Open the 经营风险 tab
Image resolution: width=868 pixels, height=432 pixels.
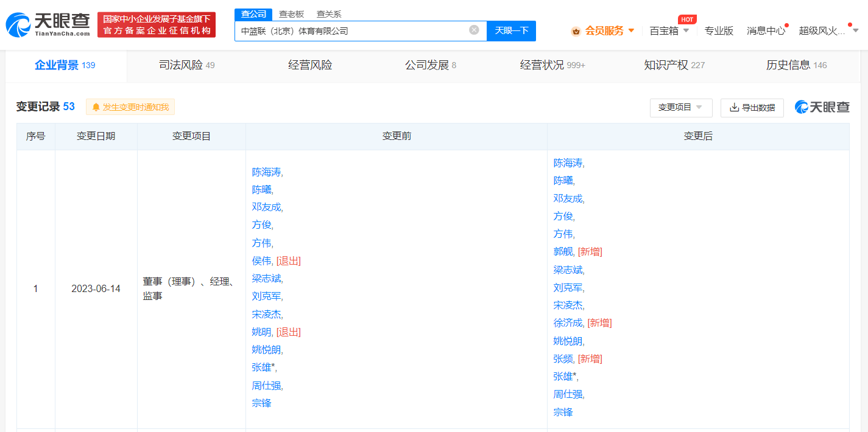(310, 65)
